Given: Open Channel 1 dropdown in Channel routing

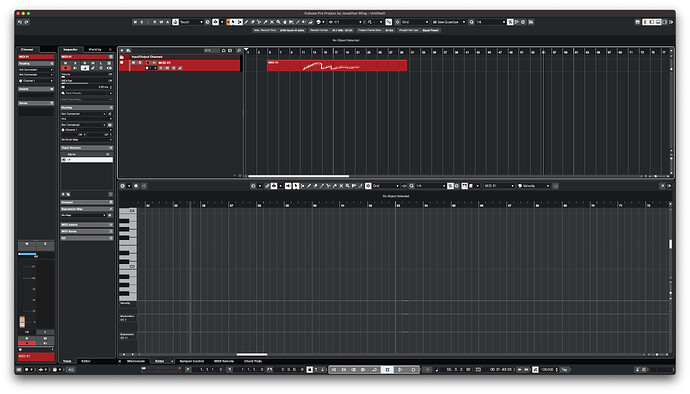Looking at the screenshot, I should click(x=36, y=81).
